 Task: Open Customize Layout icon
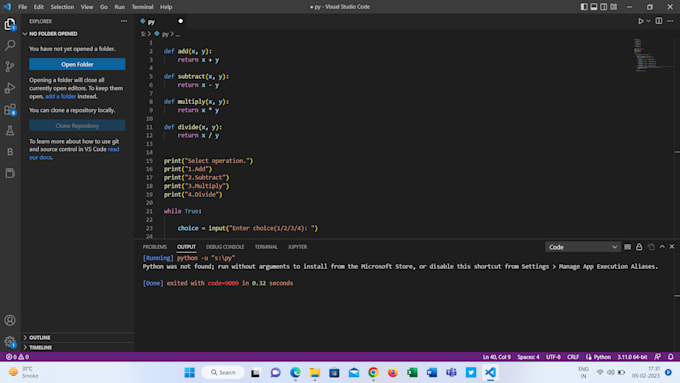pos(614,7)
